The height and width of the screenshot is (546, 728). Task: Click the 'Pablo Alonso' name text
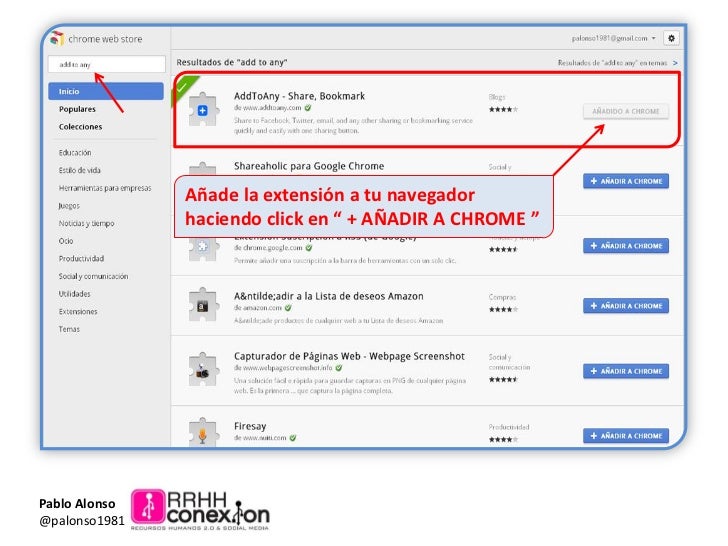(x=77, y=504)
